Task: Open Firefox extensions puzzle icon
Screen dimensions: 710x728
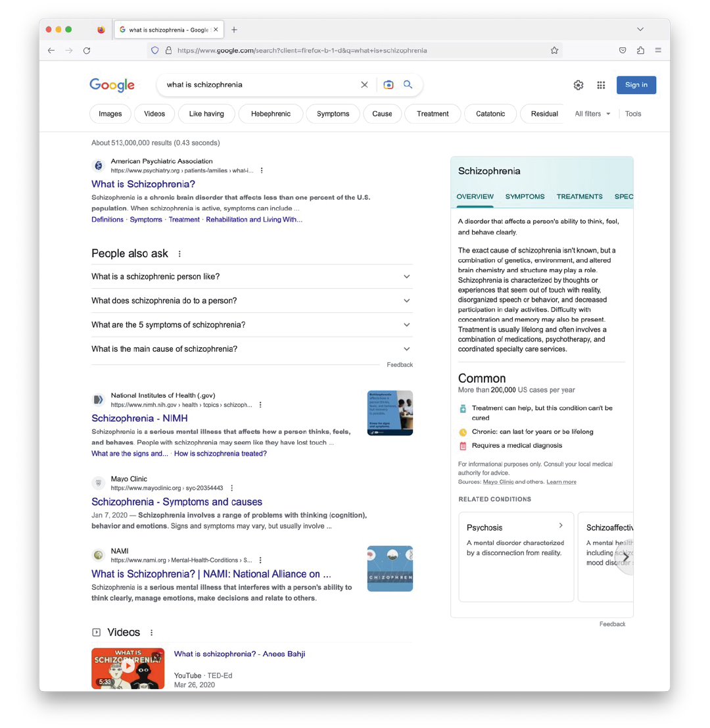Action: pos(640,51)
